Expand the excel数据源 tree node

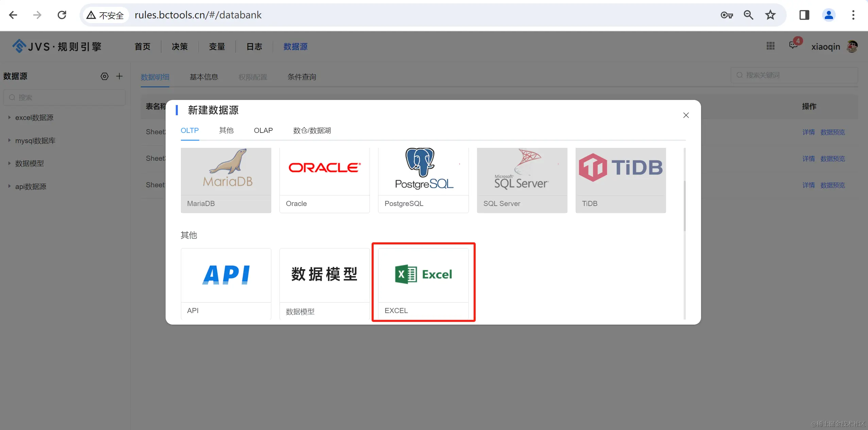[x=10, y=118]
